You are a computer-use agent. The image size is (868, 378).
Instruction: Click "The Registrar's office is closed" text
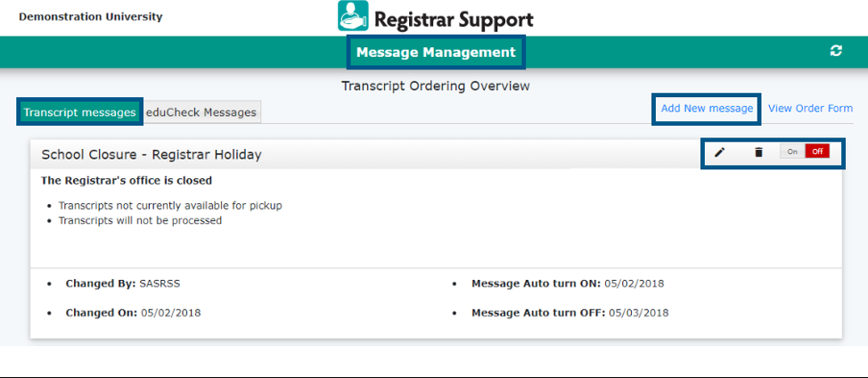pyautogui.click(x=127, y=181)
